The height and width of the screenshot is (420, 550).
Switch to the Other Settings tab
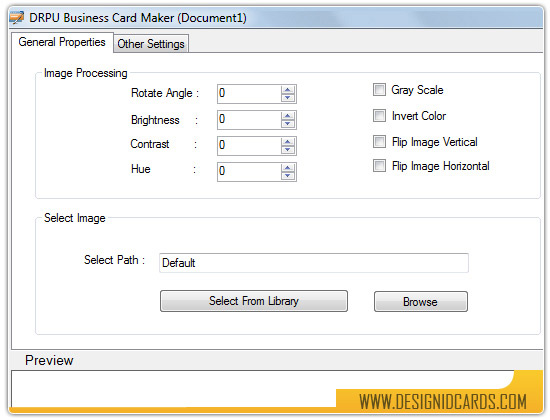point(151,44)
